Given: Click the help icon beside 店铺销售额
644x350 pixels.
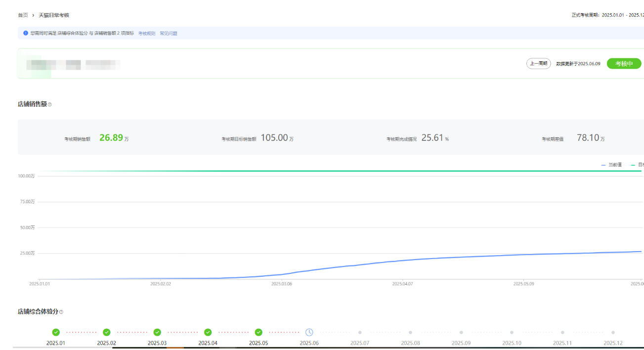Looking at the screenshot, I should pos(49,104).
